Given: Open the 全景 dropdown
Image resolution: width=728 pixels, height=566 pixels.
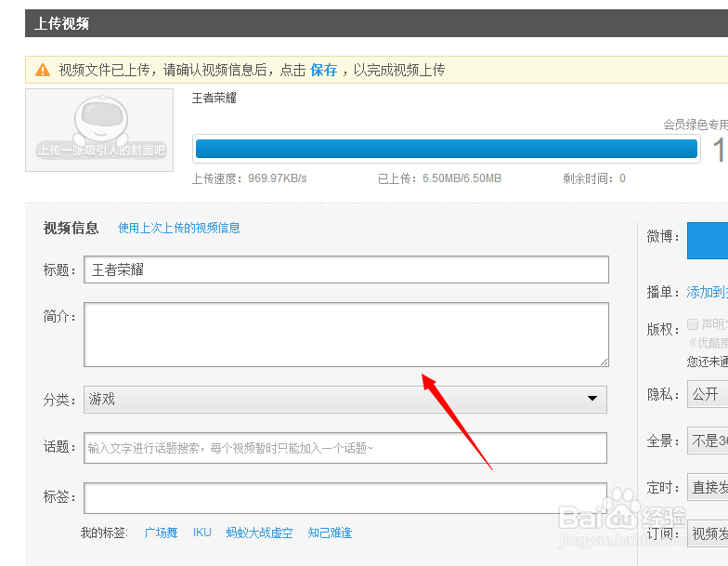Looking at the screenshot, I should coord(708,441).
